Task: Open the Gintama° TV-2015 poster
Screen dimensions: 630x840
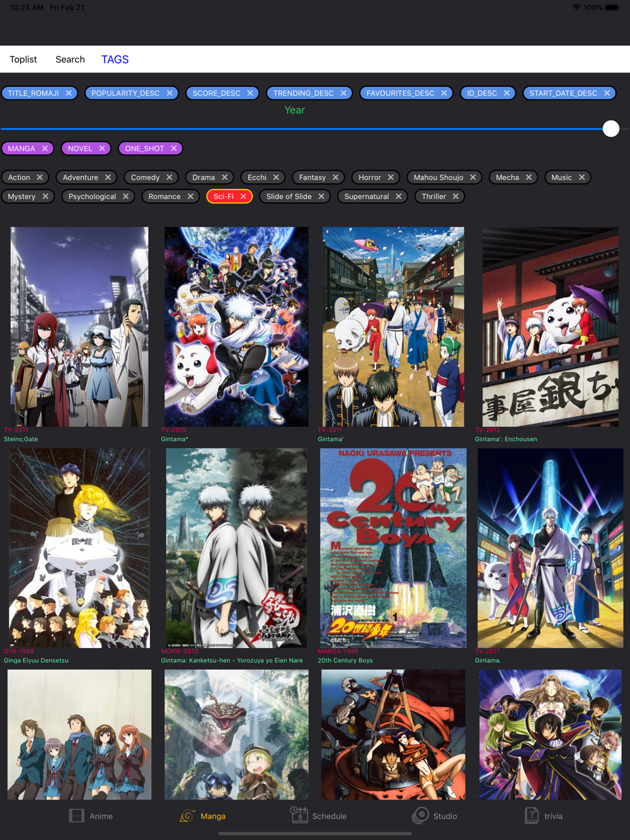Action: click(x=236, y=327)
